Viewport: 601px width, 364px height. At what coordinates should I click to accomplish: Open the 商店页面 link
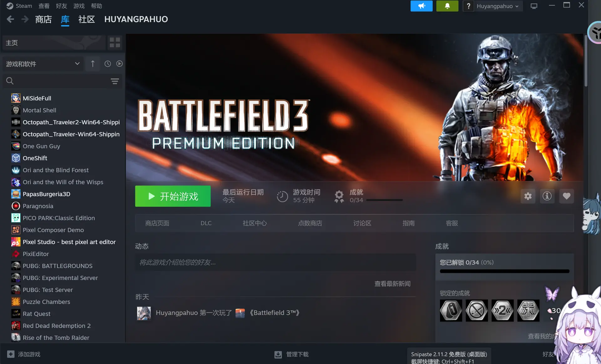coord(157,223)
